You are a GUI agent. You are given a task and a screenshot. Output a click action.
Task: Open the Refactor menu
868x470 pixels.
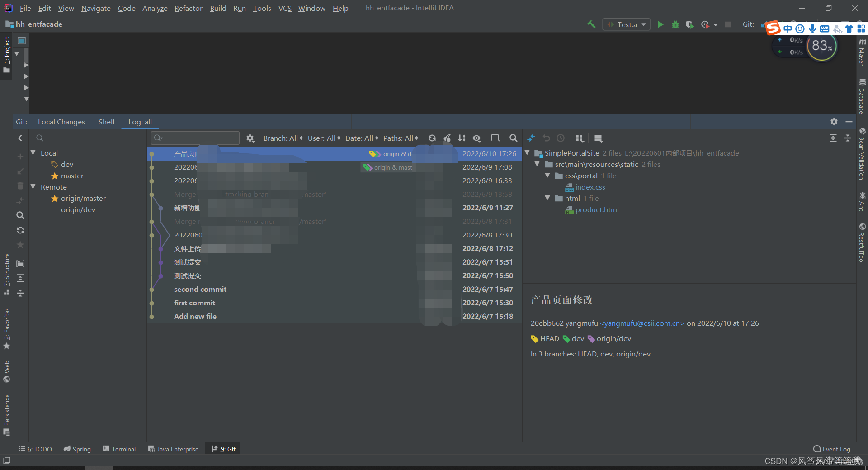pos(189,8)
